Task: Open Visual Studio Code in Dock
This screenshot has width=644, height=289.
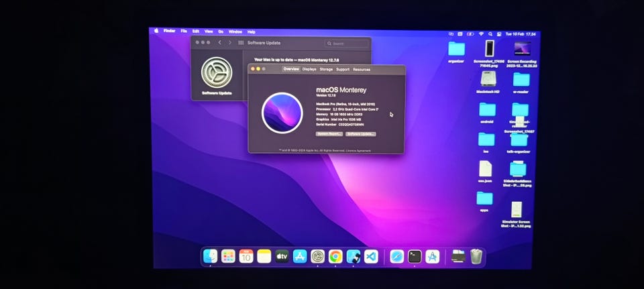Action: pyautogui.click(x=371, y=256)
